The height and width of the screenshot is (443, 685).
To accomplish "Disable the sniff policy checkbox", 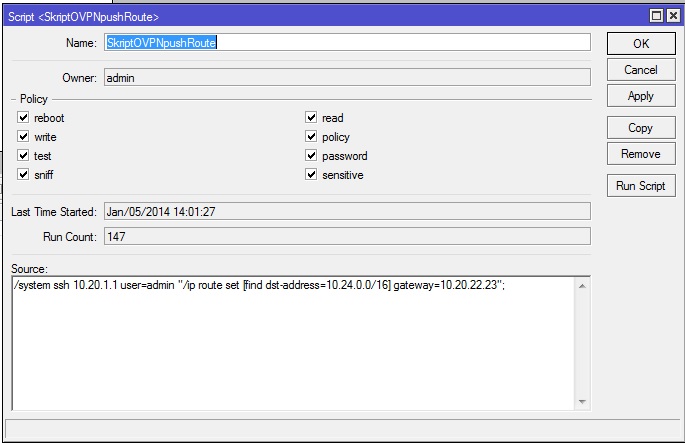I will tap(23, 174).
